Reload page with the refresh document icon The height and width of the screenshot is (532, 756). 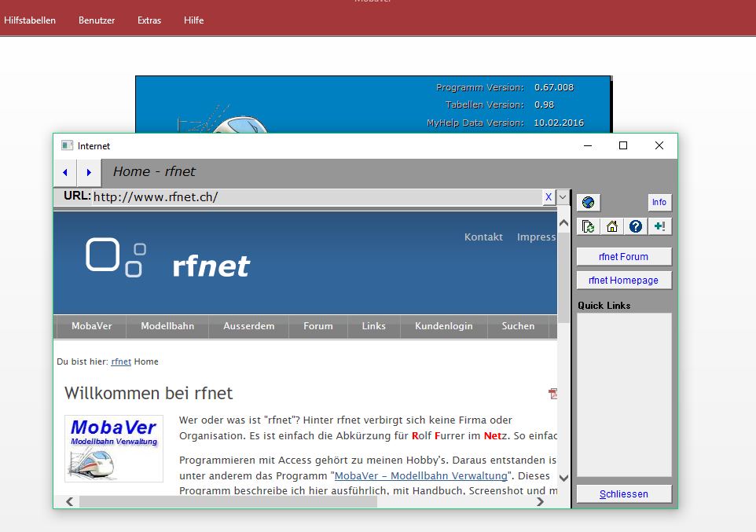(x=588, y=226)
